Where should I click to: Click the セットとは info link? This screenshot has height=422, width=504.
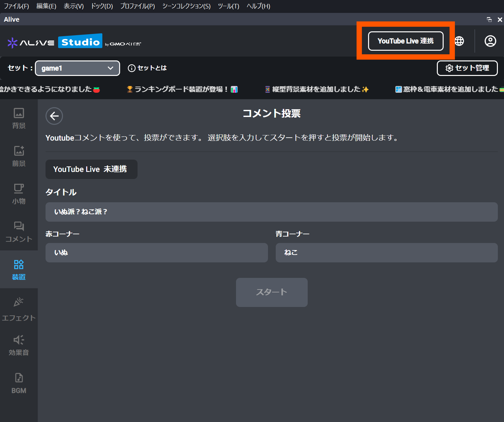click(x=148, y=68)
